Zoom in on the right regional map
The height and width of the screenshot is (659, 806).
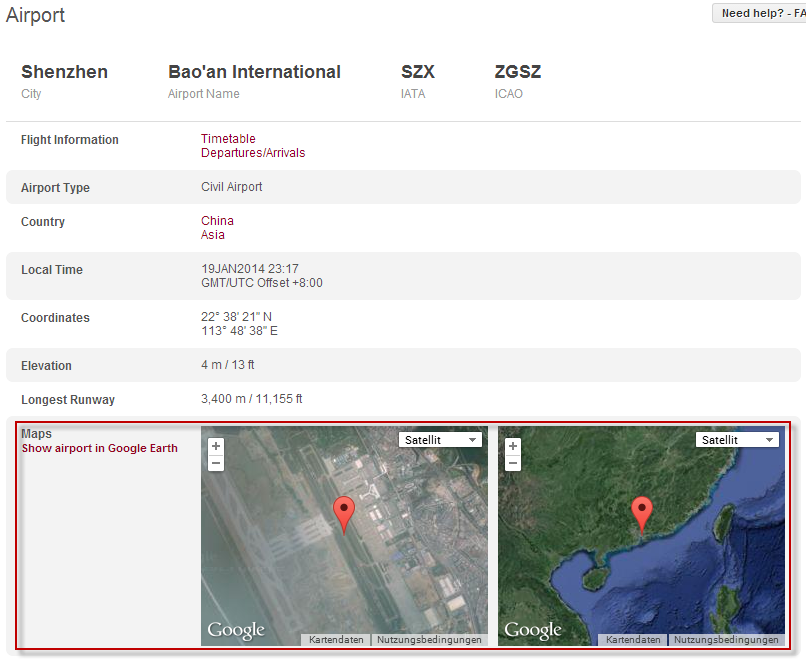point(513,446)
